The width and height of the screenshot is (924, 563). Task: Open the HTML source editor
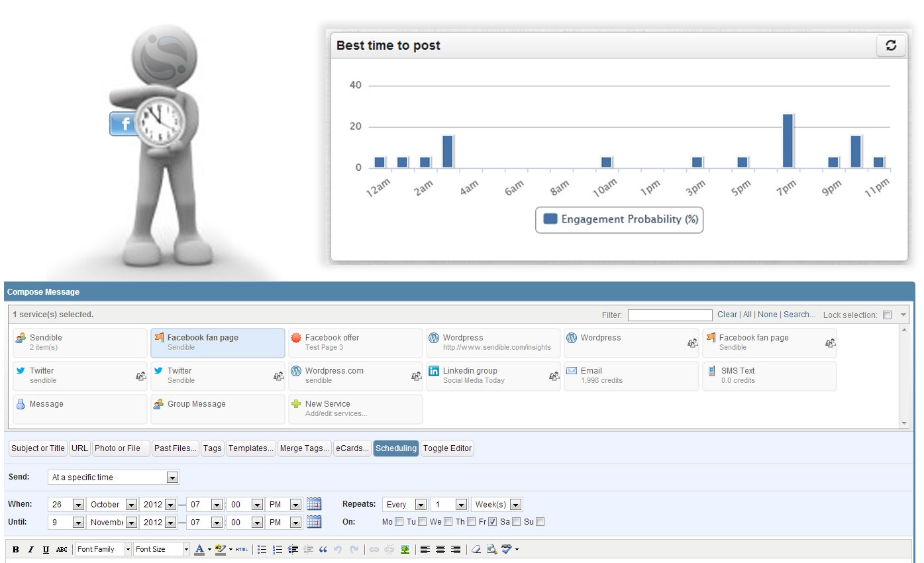(241, 549)
